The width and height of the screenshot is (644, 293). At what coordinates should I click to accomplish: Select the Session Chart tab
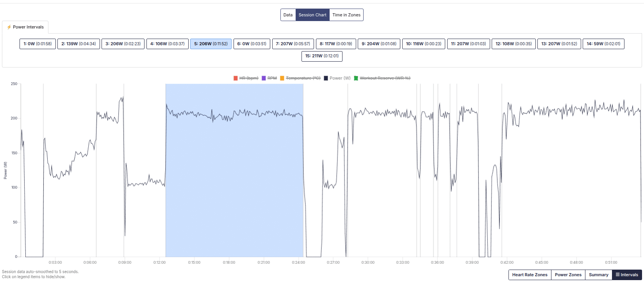[x=312, y=15]
